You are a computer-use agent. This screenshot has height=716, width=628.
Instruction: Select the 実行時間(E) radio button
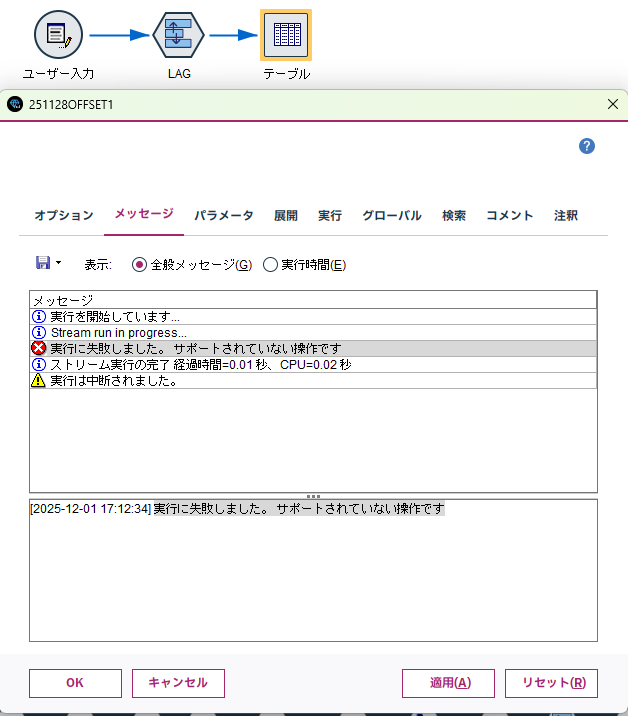(x=270, y=264)
